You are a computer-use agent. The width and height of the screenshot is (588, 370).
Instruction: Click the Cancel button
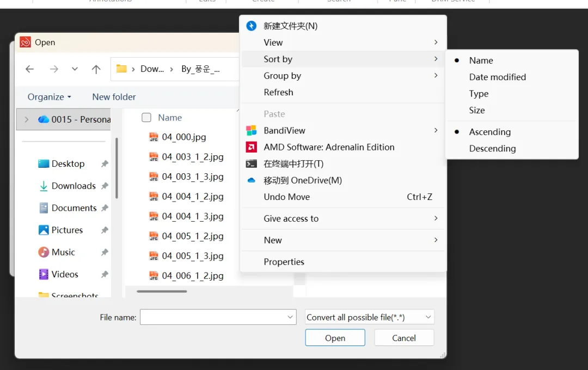point(404,338)
